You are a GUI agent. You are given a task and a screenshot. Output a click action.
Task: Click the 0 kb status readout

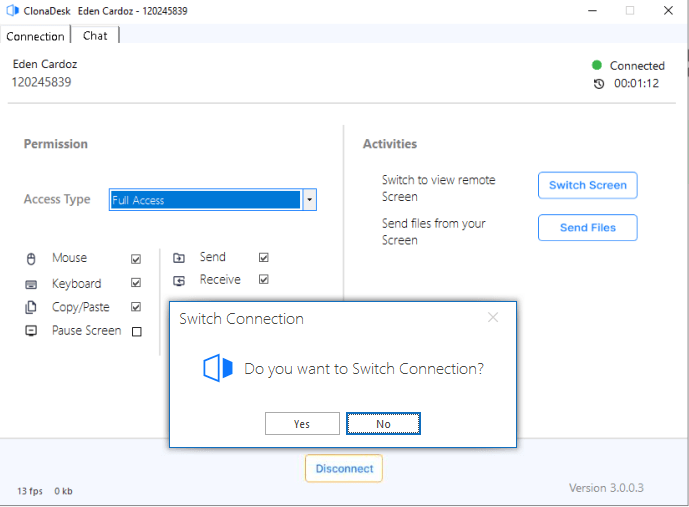(x=63, y=491)
